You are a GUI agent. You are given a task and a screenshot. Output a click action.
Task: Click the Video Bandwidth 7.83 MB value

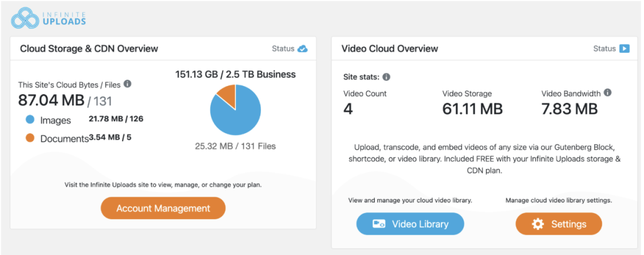[x=569, y=109]
